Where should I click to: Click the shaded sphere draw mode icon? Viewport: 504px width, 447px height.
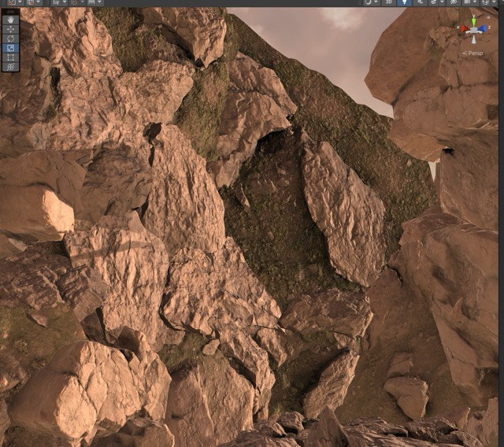click(369, 2)
